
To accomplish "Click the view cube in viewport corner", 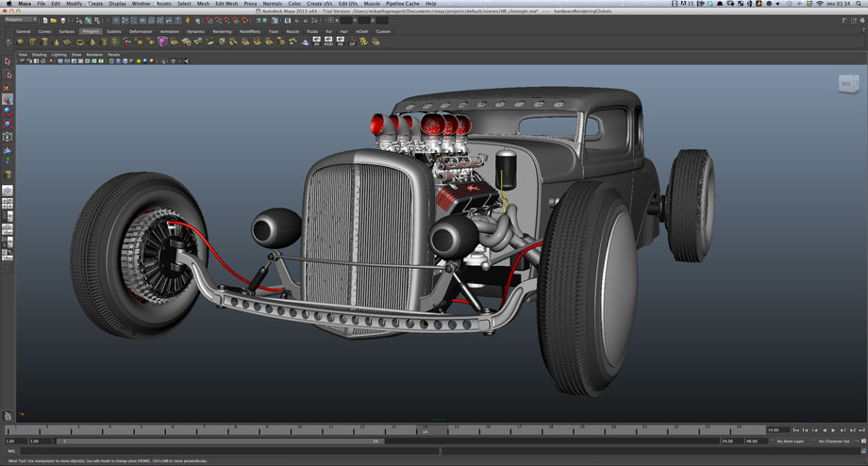I will click(846, 85).
